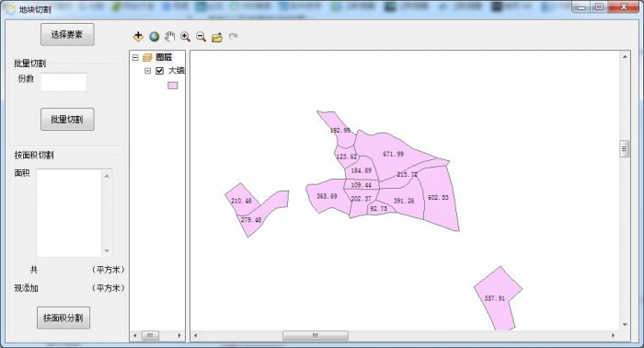Toggle the 大镇 layer visibility checkbox
Screen dimensions: 644x348
[160, 71]
